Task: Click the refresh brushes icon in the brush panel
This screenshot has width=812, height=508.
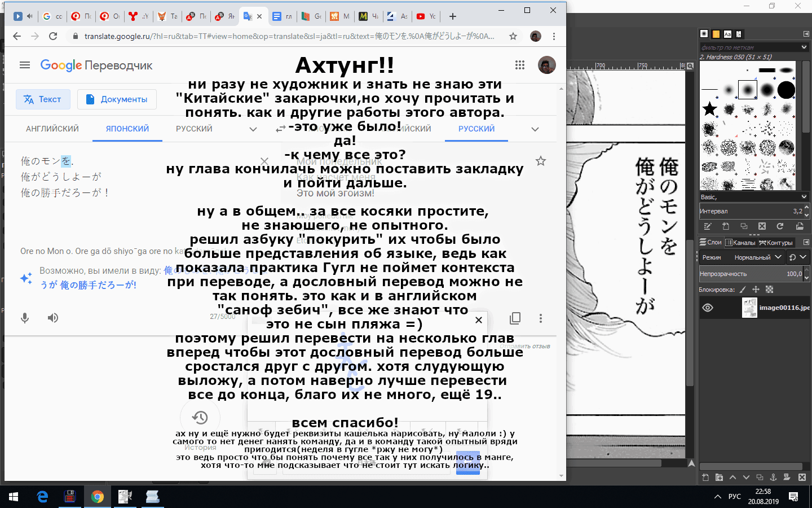Action: pos(780,226)
